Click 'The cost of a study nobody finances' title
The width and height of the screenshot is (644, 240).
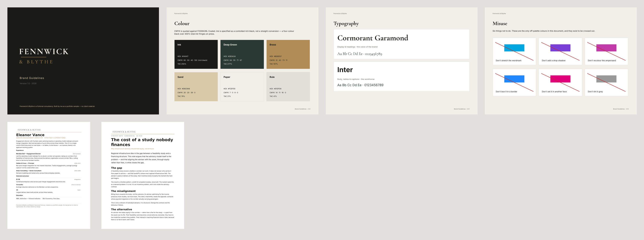click(142, 142)
